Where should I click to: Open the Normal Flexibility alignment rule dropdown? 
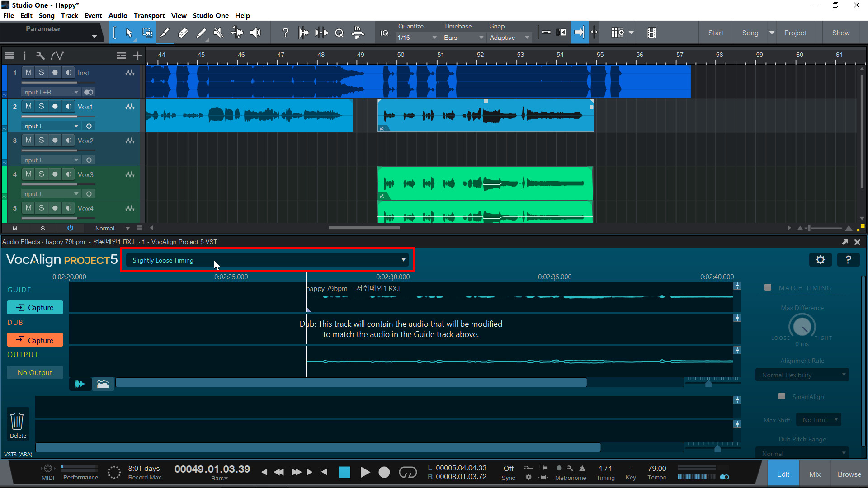[802, 375]
